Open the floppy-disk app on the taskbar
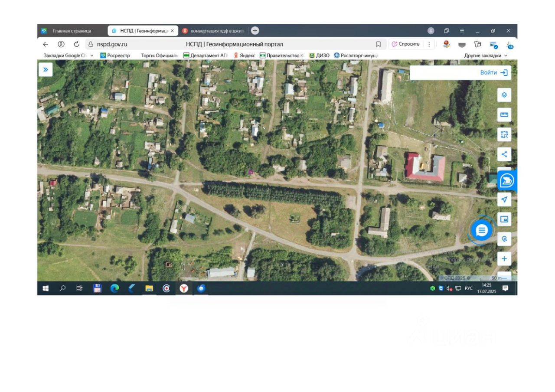 [x=98, y=288]
